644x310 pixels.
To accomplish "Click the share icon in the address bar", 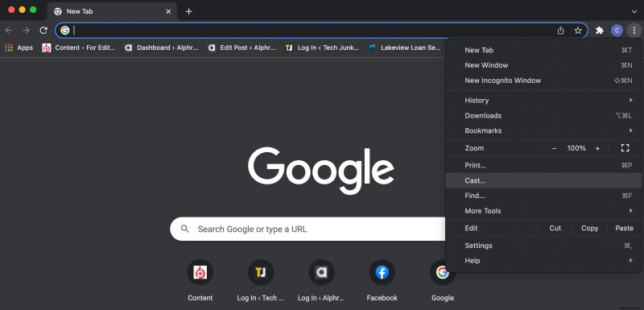I will pyautogui.click(x=560, y=31).
